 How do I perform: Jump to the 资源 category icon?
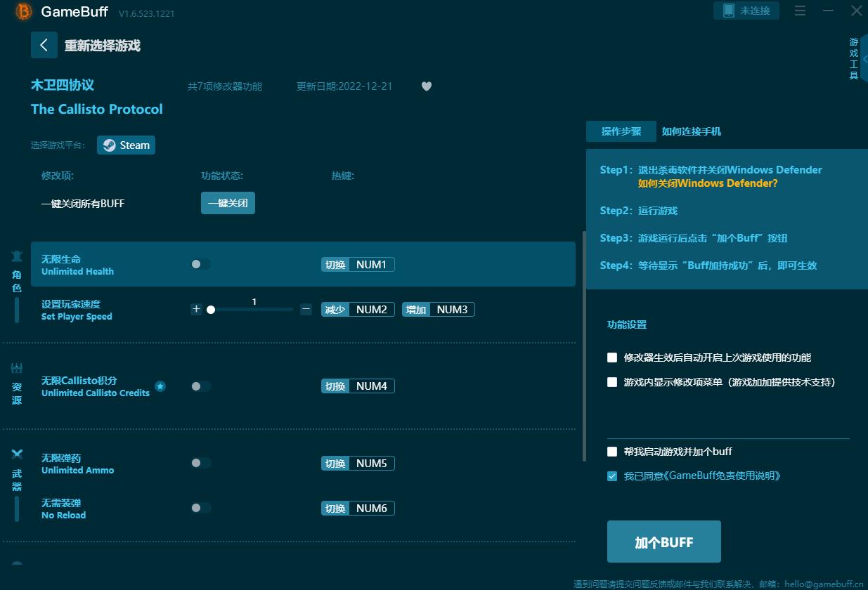pyautogui.click(x=17, y=367)
